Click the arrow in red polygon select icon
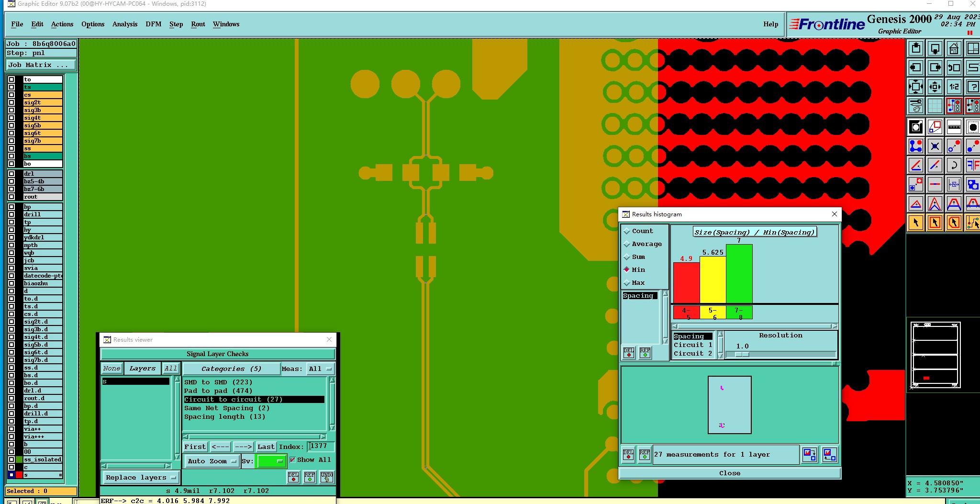The width and height of the screenshot is (980, 504). click(x=954, y=223)
